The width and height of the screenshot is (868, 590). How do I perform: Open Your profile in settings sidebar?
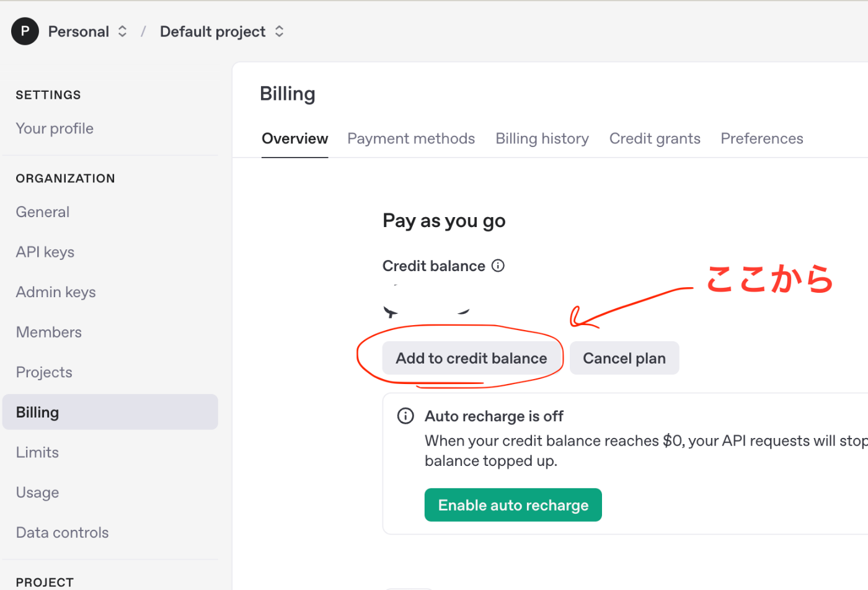tap(55, 128)
